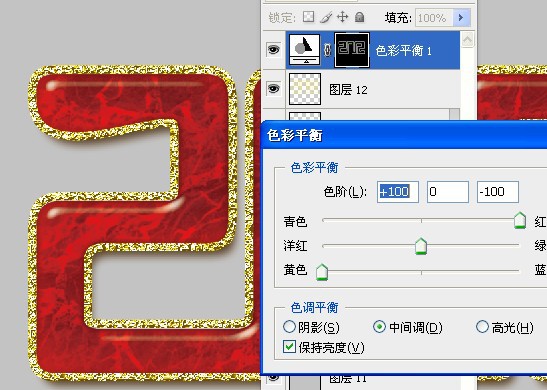The height and width of the screenshot is (390, 547).
Task: Hide the 色彩平衡 1 adjustment layer
Action: click(274, 50)
